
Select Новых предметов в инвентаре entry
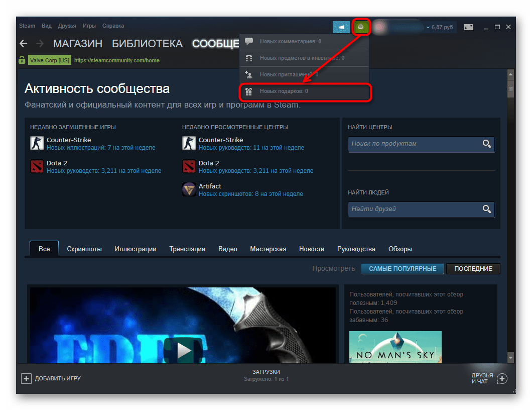(304, 58)
